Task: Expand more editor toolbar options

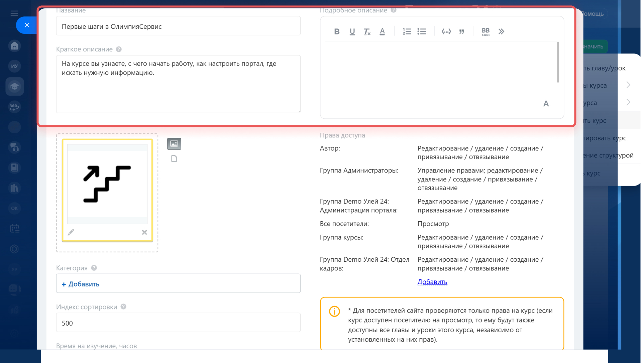Action: tap(501, 31)
